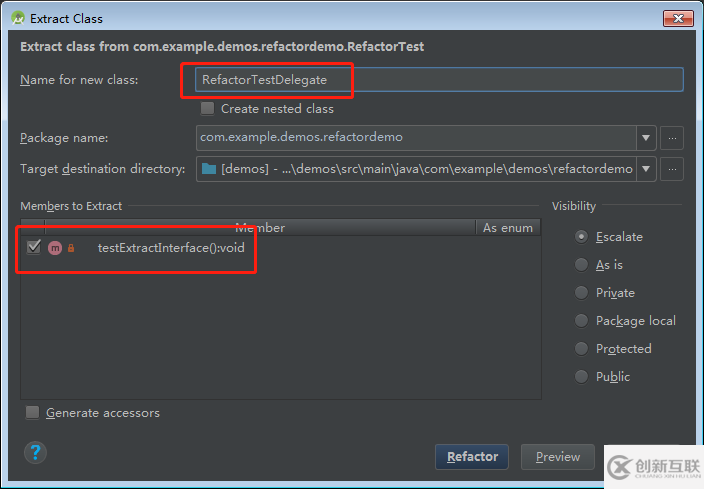This screenshot has height=489, width=704.
Task: Click the Package name label
Action: coord(64,138)
